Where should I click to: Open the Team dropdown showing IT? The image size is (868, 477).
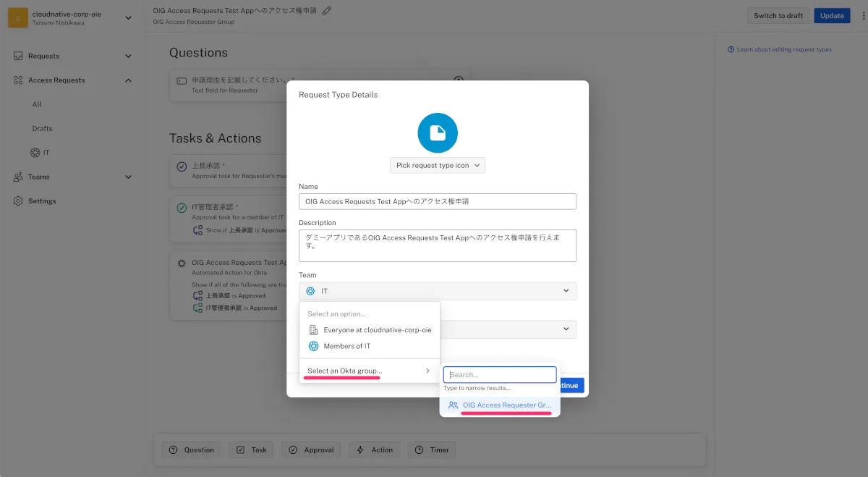tap(438, 291)
